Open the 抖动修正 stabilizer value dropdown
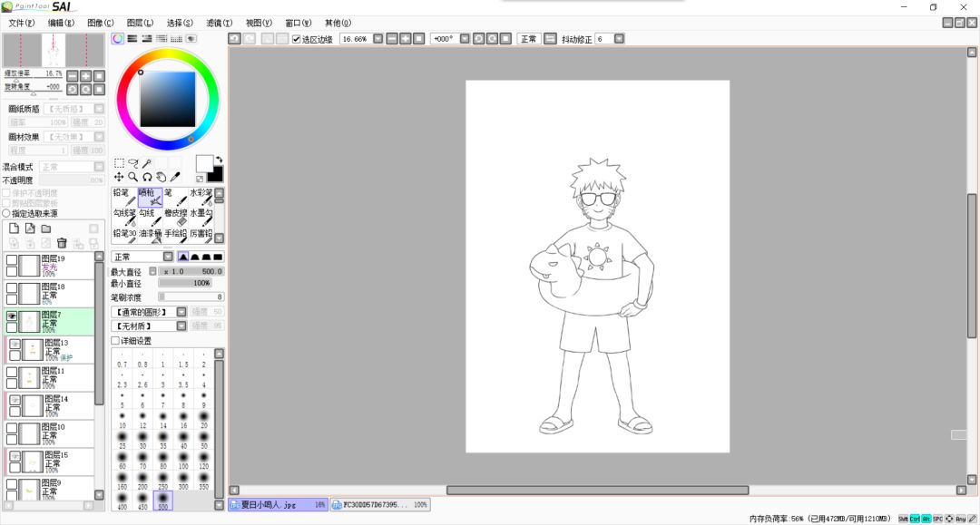Screen dimensions: 980x525 [619, 39]
